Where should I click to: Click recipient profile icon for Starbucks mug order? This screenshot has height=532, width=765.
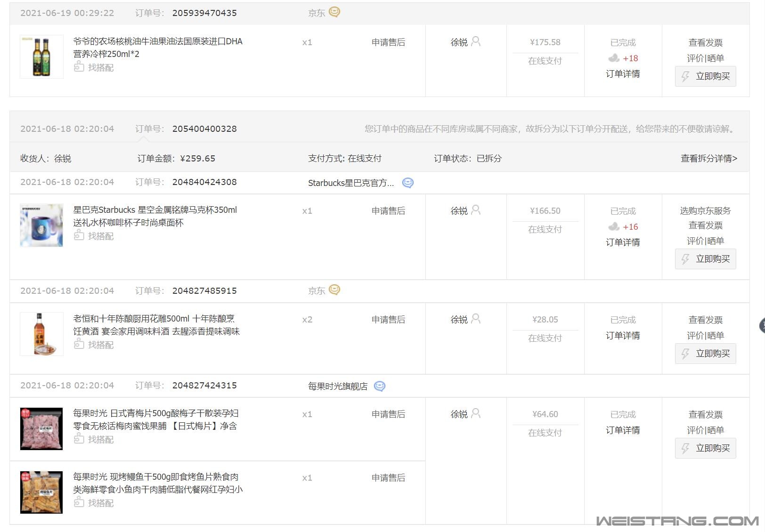(476, 210)
